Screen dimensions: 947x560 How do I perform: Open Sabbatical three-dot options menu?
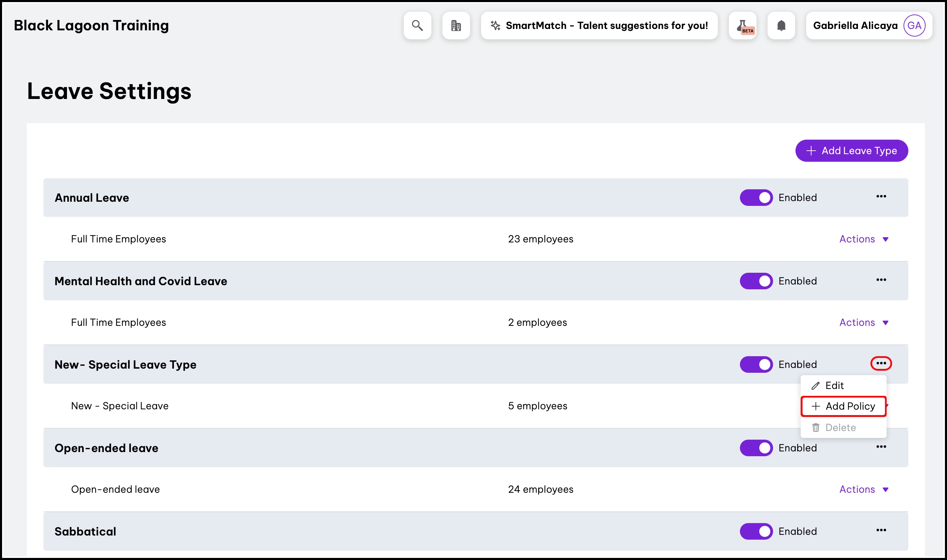(881, 530)
